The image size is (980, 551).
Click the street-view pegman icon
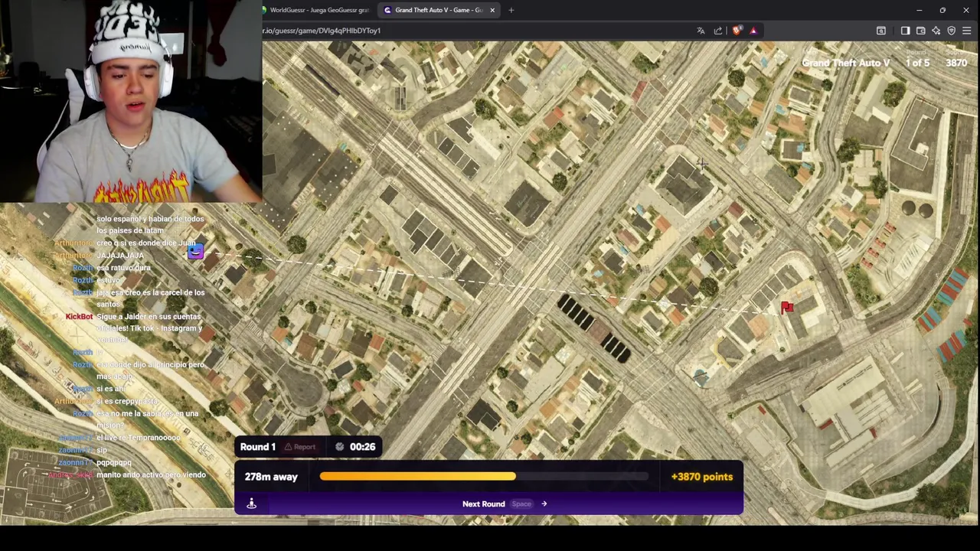click(x=251, y=504)
